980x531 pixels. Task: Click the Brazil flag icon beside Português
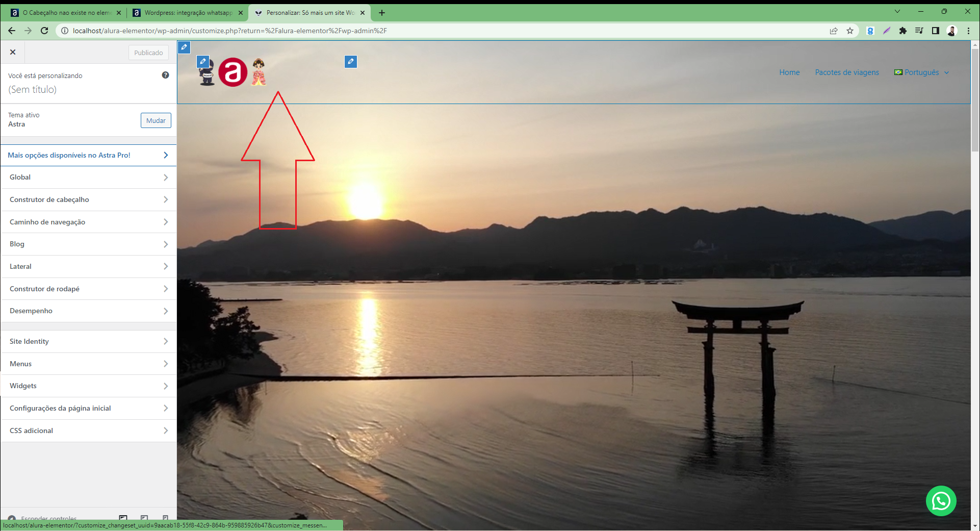898,72
